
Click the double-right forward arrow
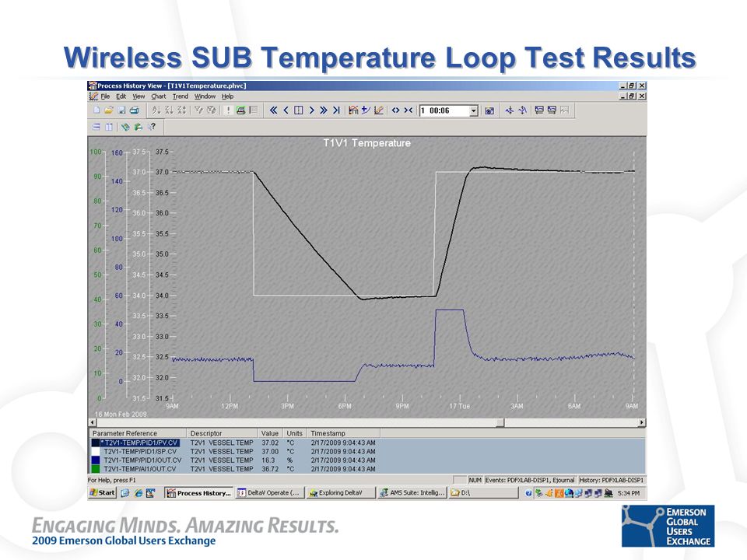pos(324,110)
